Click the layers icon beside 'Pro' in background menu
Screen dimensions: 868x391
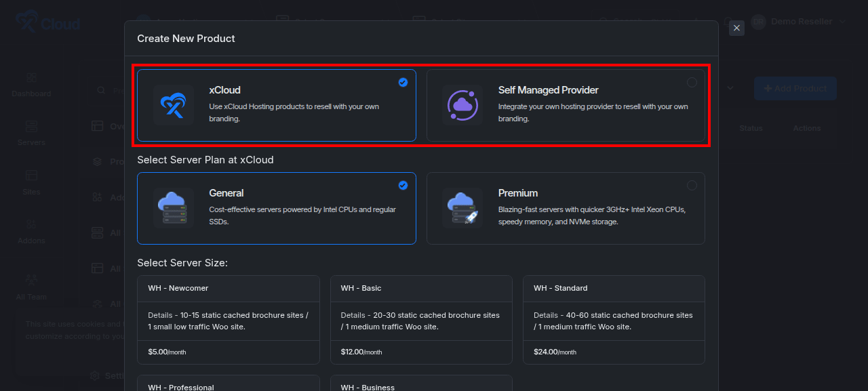pos(97,162)
